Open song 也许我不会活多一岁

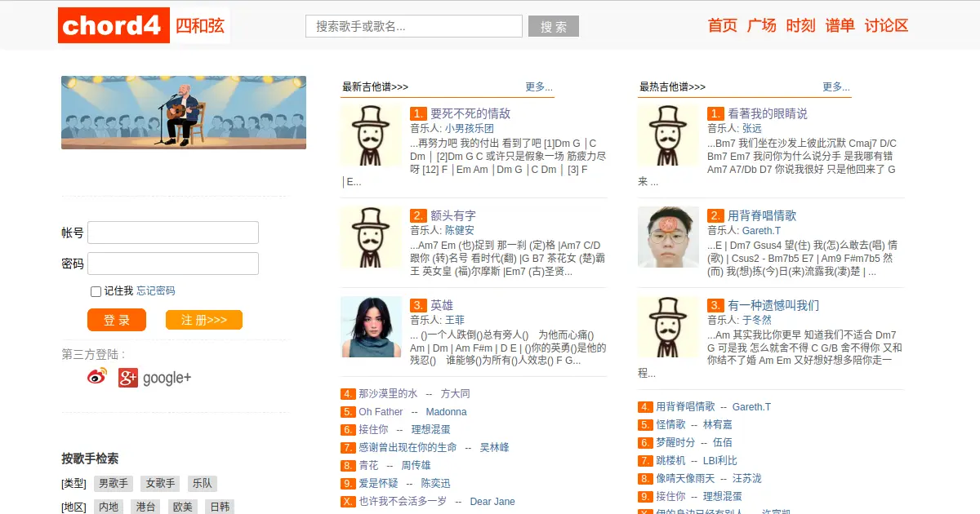pos(403,501)
